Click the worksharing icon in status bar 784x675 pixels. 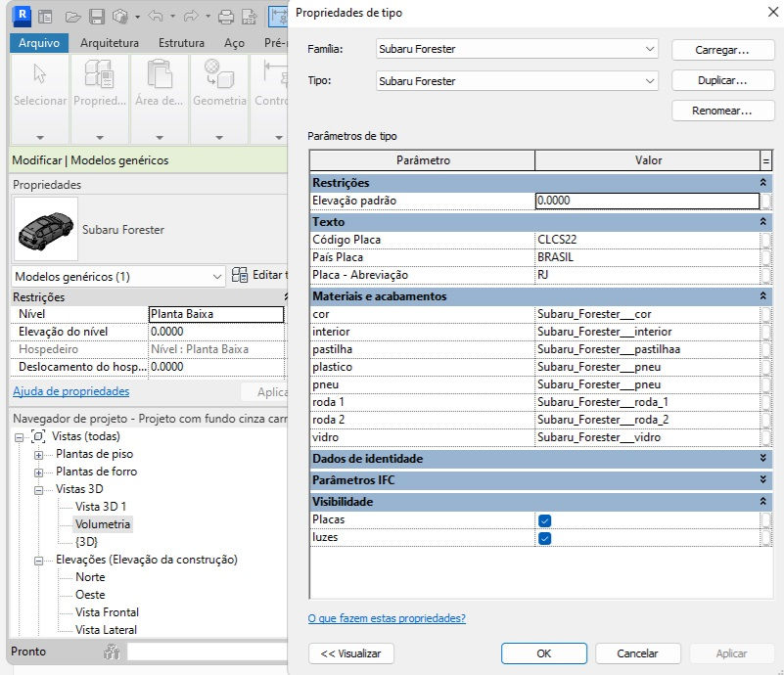112,652
